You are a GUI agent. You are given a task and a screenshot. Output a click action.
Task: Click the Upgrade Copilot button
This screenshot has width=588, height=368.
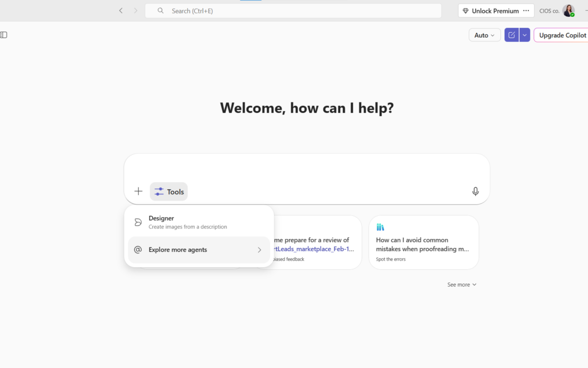562,35
